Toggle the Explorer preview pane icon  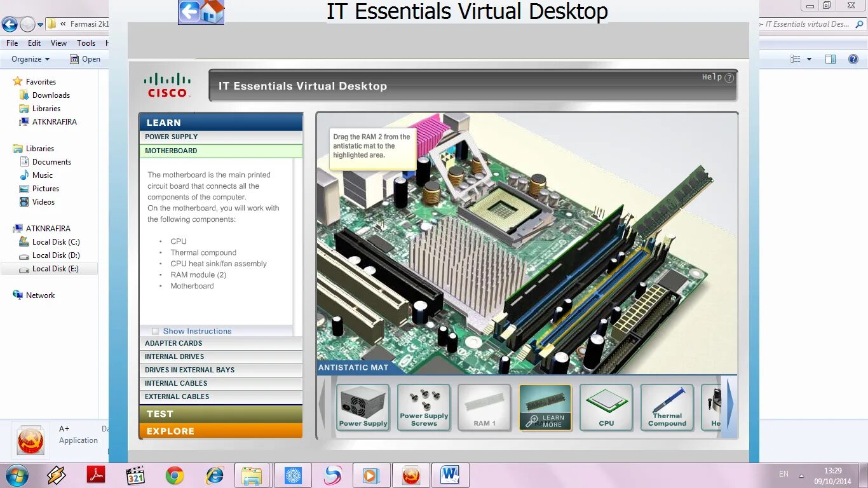[x=831, y=59]
